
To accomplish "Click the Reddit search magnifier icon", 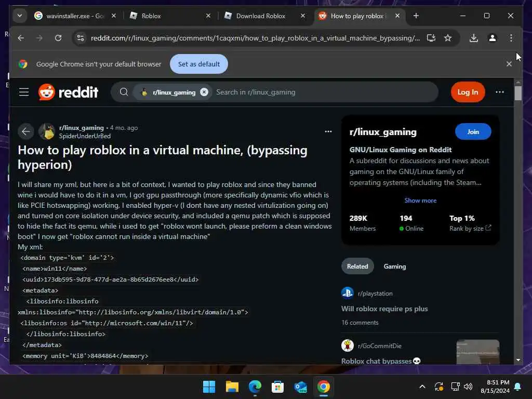I will point(124,92).
